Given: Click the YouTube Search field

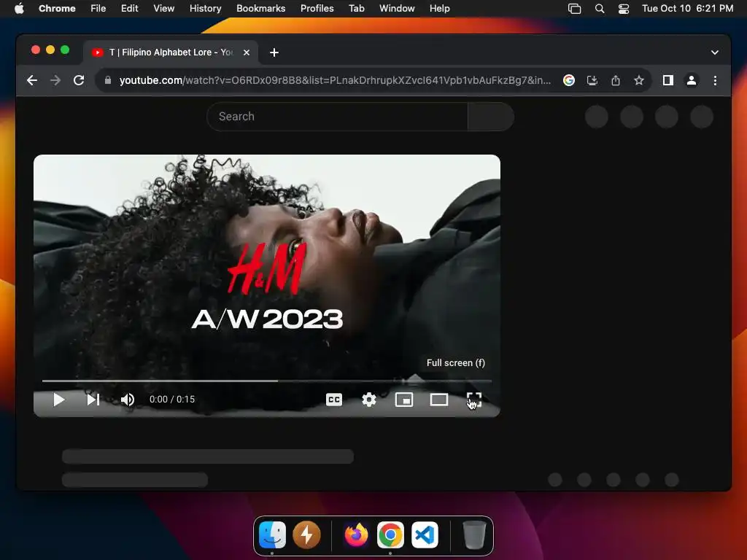Looking at the screenshot, I should click(x=337, y=117).
